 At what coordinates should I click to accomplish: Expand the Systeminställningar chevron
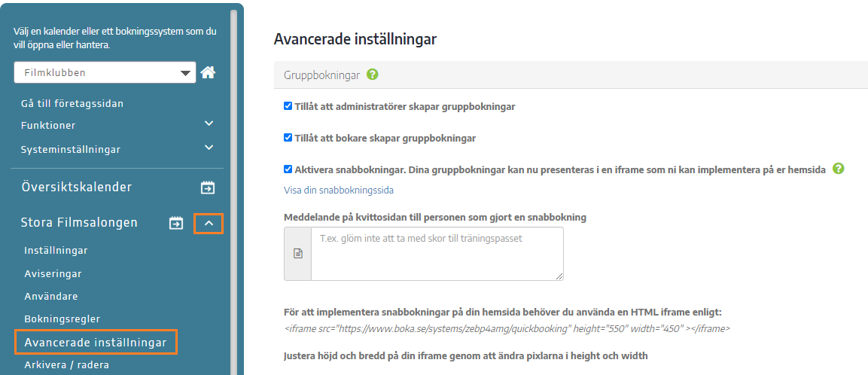(x=209, y=148)
